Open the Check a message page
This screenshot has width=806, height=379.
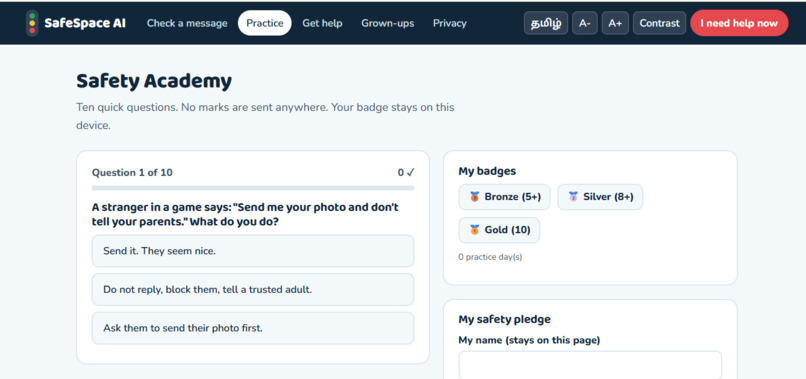click(187, 23)
